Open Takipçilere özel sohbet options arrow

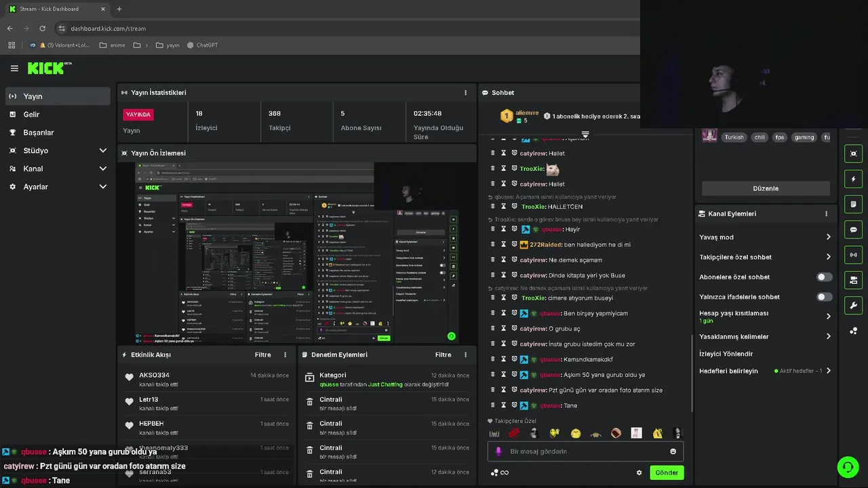pos(828,257)
